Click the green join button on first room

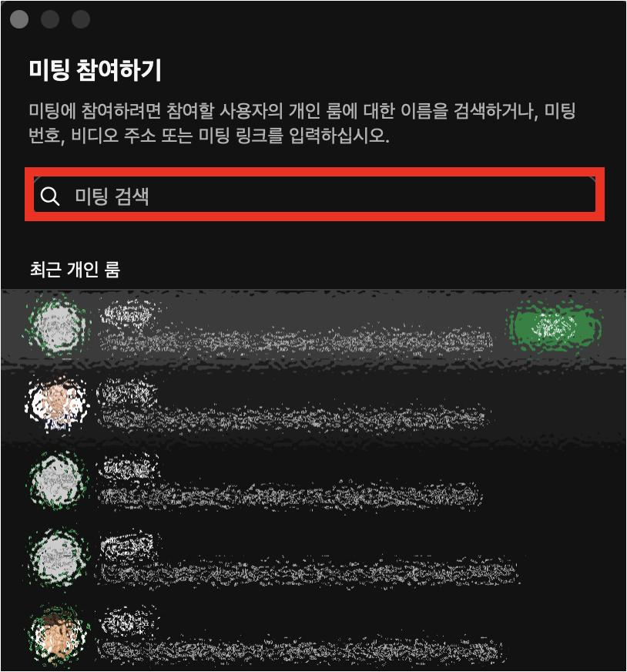click(x=554, y=328)
